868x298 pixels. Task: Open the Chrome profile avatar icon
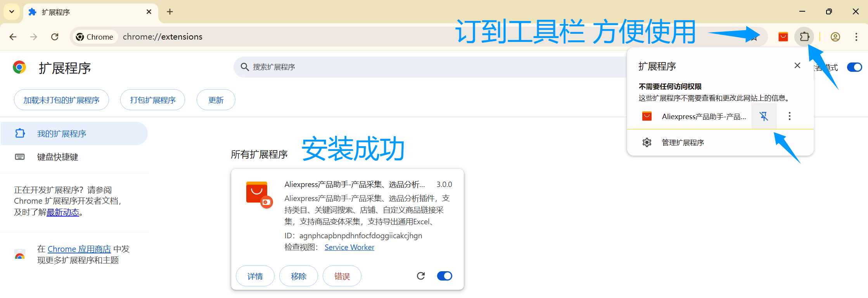[835, 37]
